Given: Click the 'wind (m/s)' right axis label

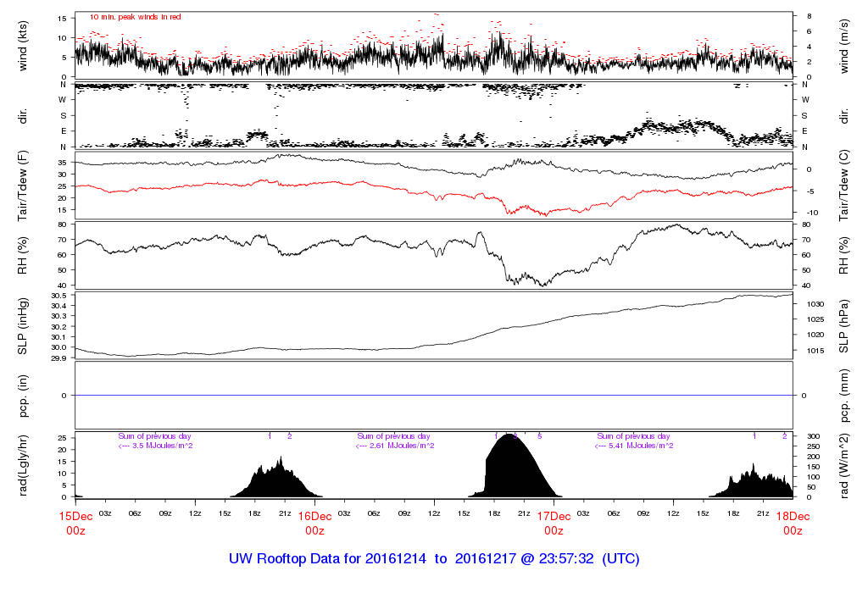Looking at the screenshot, I should 845,44.
